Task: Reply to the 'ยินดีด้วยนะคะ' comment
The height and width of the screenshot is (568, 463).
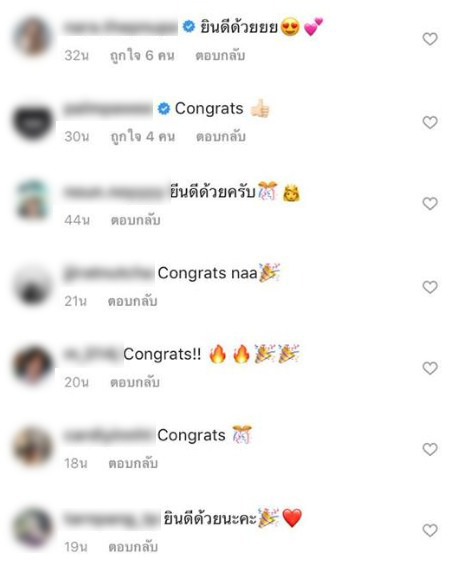Action: pyautogui.click(x=133, y=547)
